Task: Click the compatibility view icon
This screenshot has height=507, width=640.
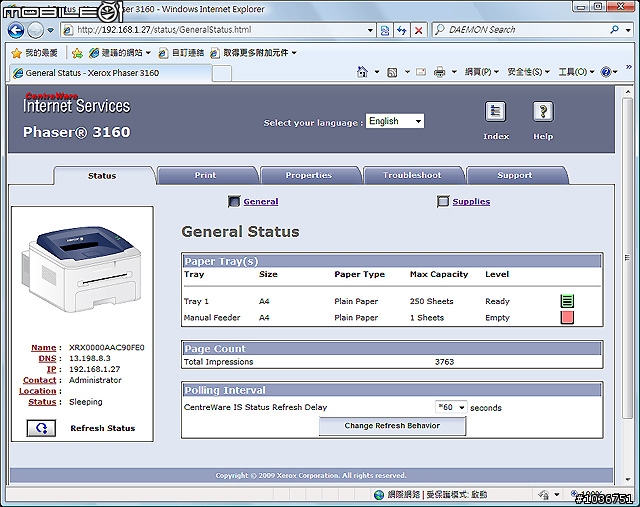Action: [x=384, y=30]
